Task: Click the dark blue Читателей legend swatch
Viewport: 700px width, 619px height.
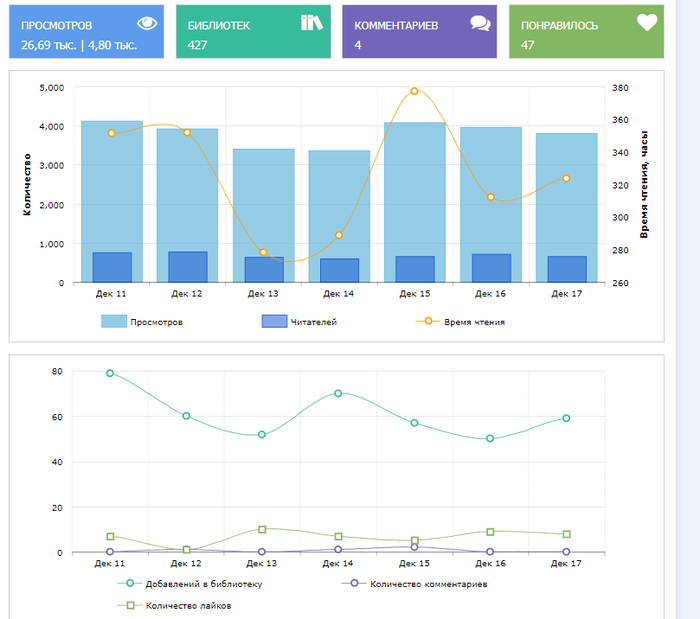Action: point(274,322)
